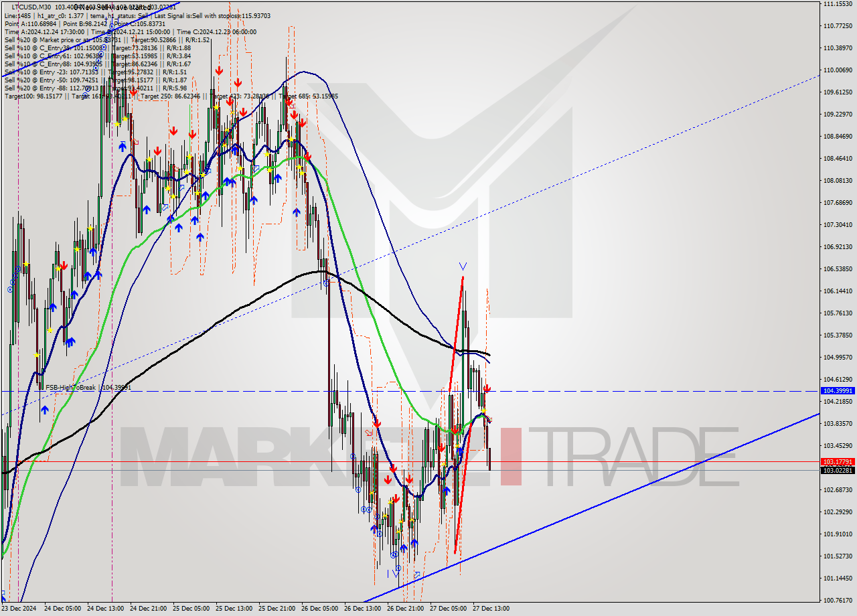The image size is (857, 616).
Task: Click the 105.37850 price axis label
Action: tap(838, 335)
